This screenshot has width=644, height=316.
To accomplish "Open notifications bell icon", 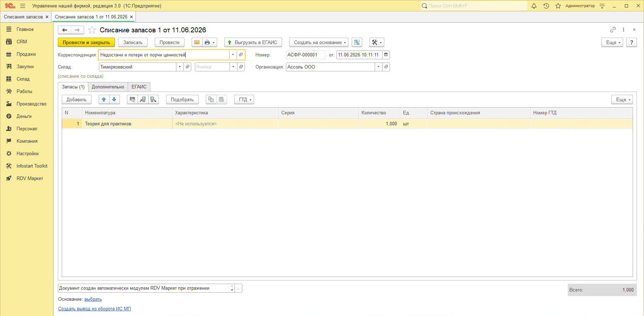I will tap(534, 6).
